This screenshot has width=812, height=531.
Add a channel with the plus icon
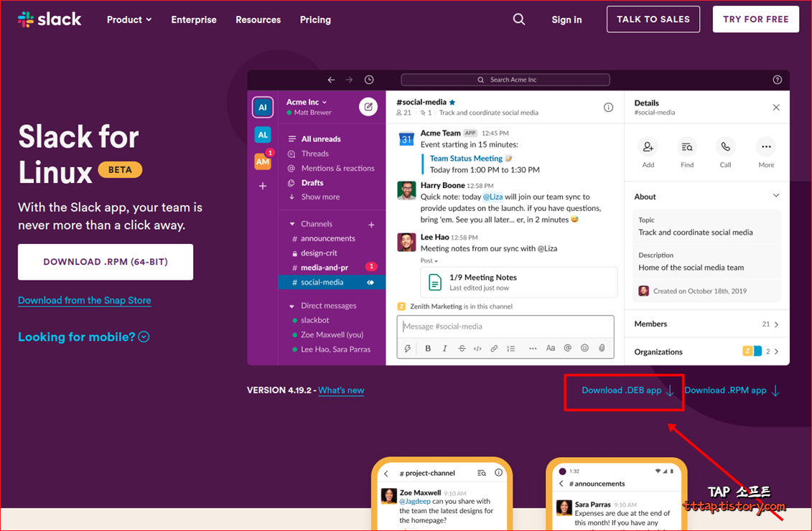(x=371, y=225)
